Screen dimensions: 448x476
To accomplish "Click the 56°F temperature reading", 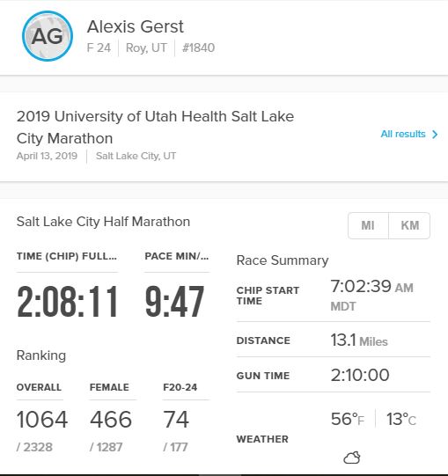I will (x=348, y=419).
